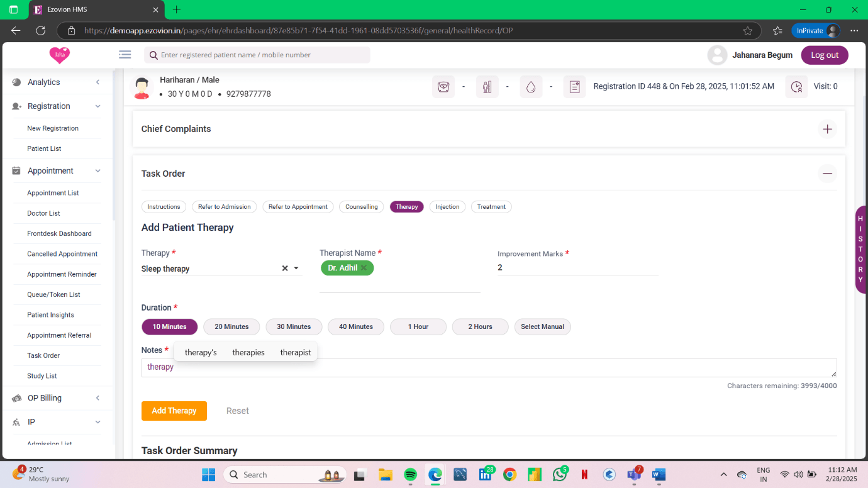Open Patient List in sidebar

44,148
